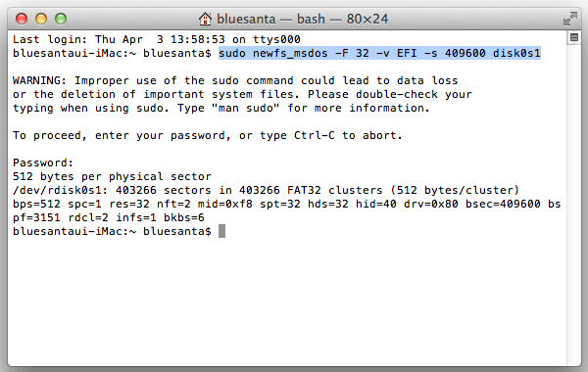Viewport: 588px width, 372px height.
Task: Close the Terminal window with red button
Action: tap(22, 19)
